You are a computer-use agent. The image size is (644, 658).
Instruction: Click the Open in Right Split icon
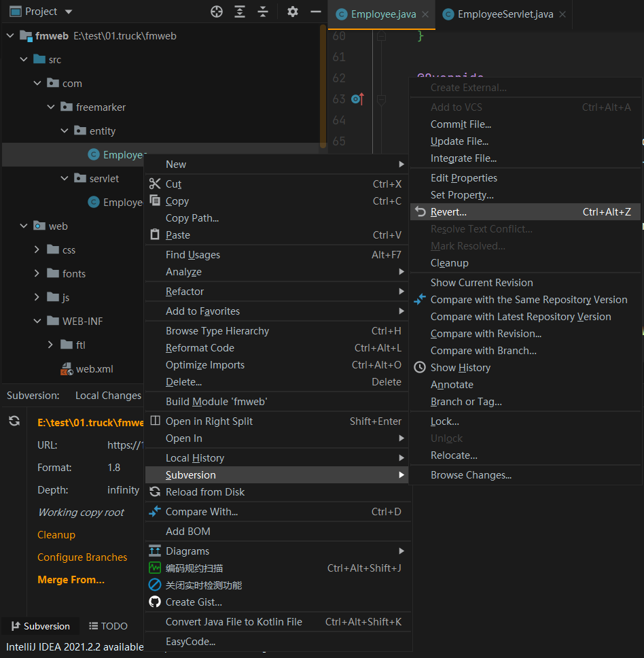click(155, 421)
